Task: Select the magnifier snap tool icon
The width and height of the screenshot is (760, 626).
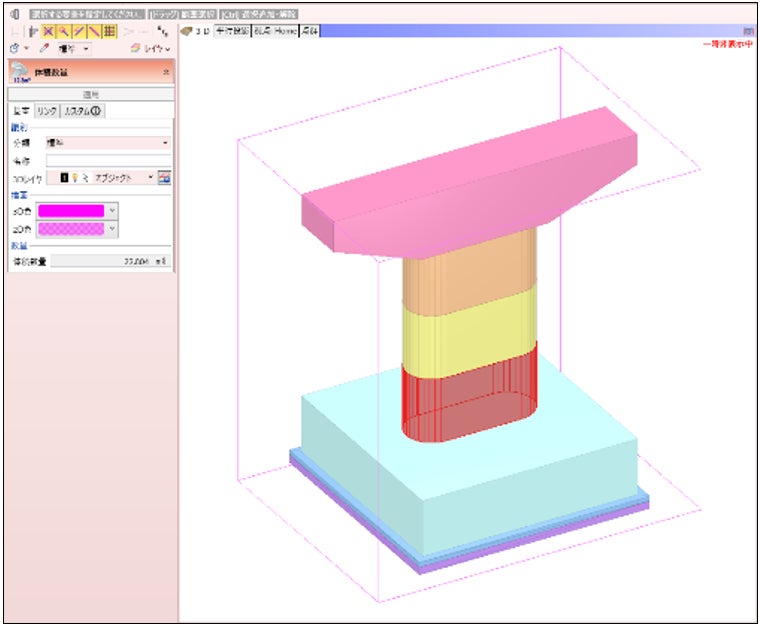Action: coord(61,32)
